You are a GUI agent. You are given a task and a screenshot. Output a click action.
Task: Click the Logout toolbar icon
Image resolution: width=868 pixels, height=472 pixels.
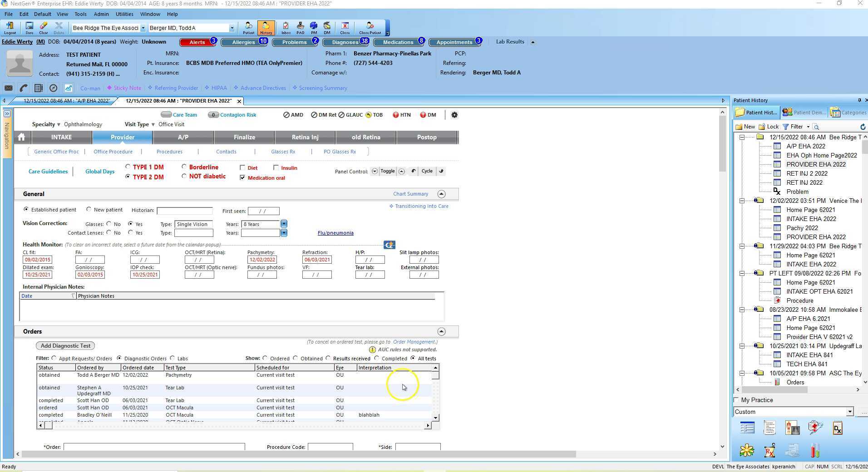pos(10,28)
